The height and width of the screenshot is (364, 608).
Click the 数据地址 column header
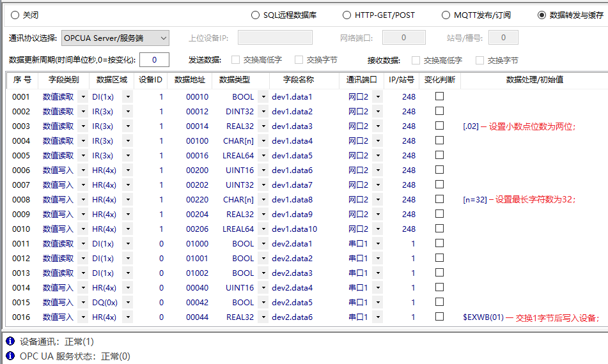click(x=190, y=80)
